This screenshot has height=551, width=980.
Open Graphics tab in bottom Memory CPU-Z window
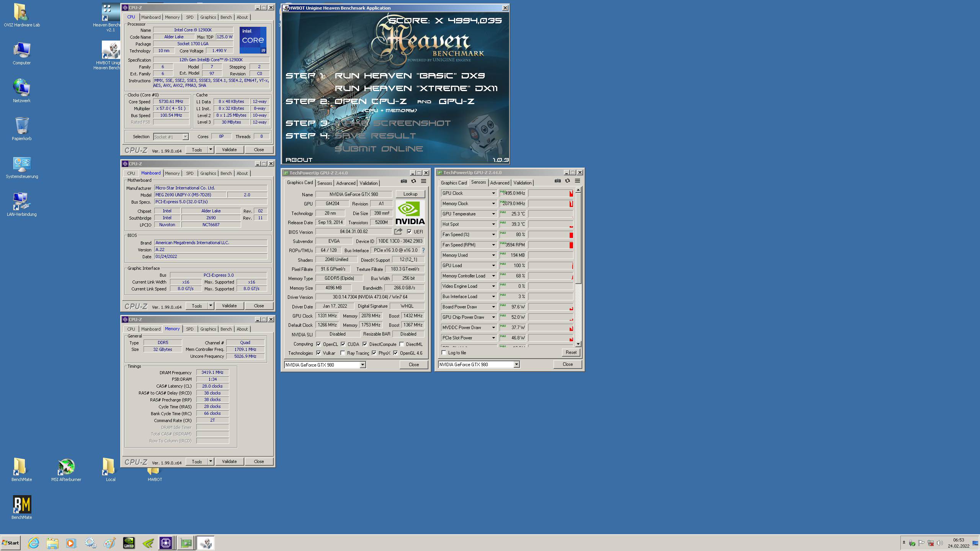[208, 329]
